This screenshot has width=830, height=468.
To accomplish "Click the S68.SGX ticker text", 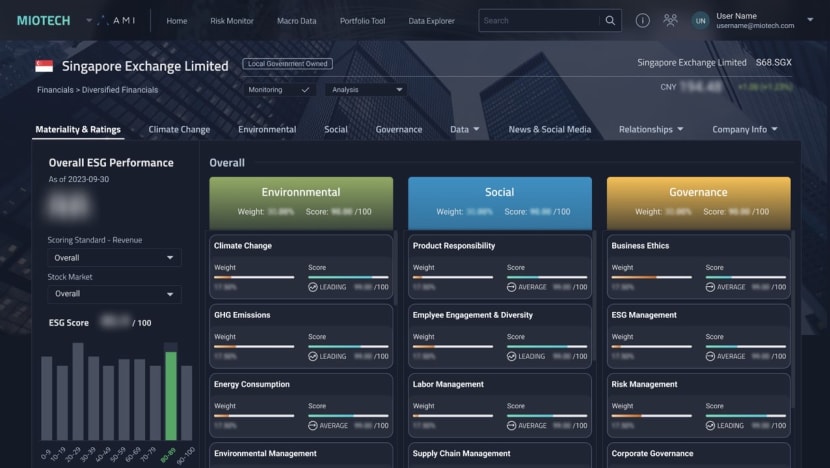I will pyautogui.click(x=773, y=62).
